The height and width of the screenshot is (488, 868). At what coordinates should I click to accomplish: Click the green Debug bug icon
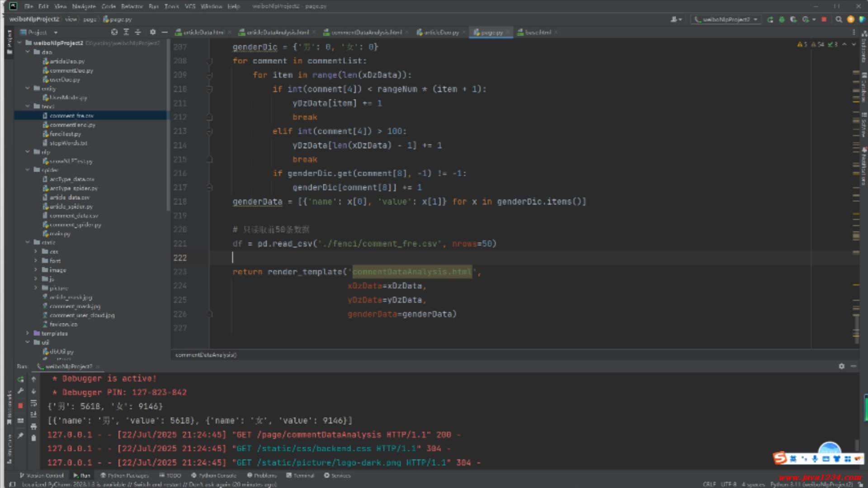(782, 19)
